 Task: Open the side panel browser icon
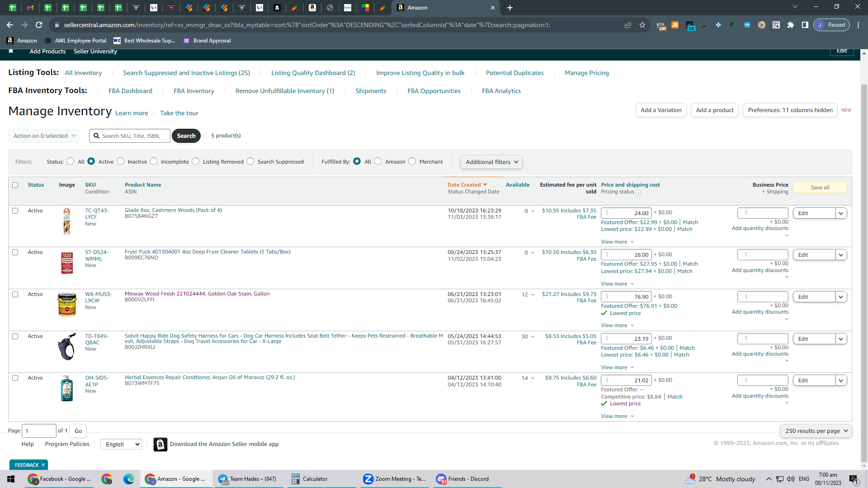click(805, 25)
